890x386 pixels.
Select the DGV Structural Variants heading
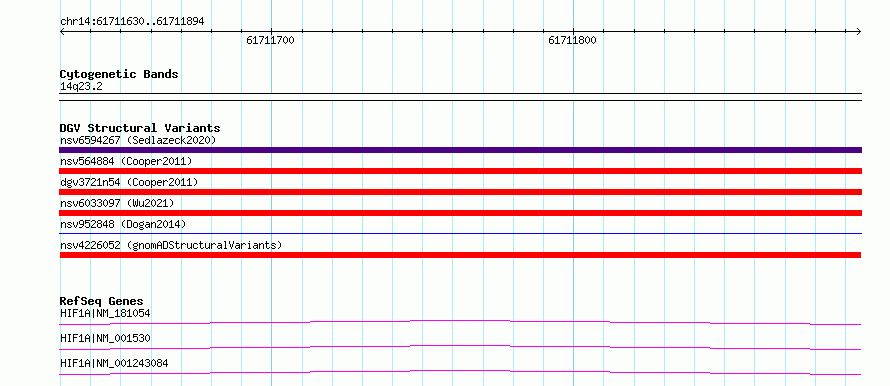(140, 128)
